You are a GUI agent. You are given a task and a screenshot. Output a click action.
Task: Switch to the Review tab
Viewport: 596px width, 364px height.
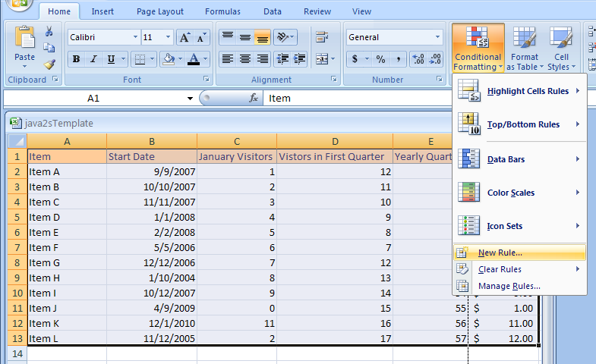pos(317,11)
